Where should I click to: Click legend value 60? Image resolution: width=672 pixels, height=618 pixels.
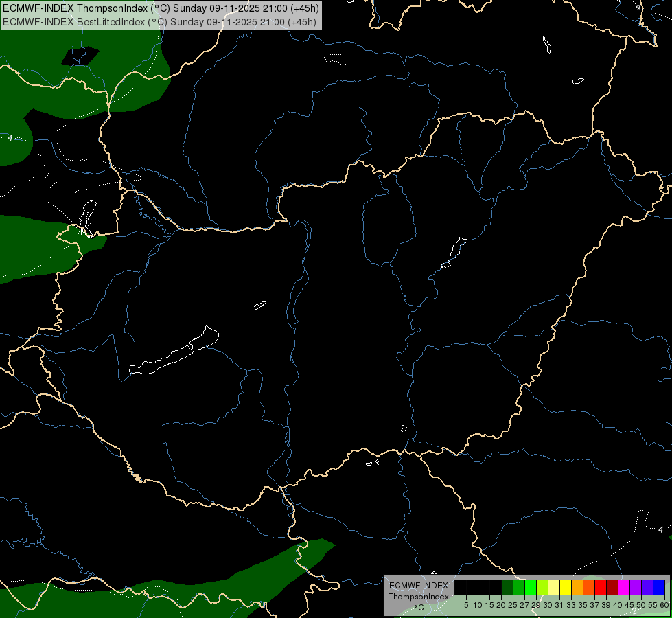[x=664, y=605]
